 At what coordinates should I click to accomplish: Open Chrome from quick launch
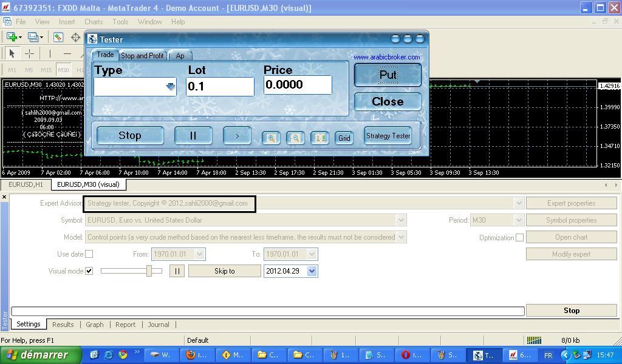point(123,354)
